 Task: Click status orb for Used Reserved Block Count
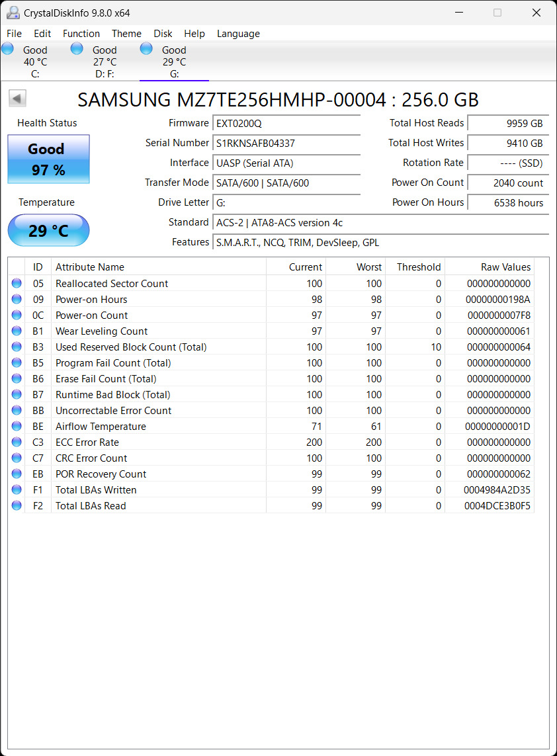[x=17, y=347]
